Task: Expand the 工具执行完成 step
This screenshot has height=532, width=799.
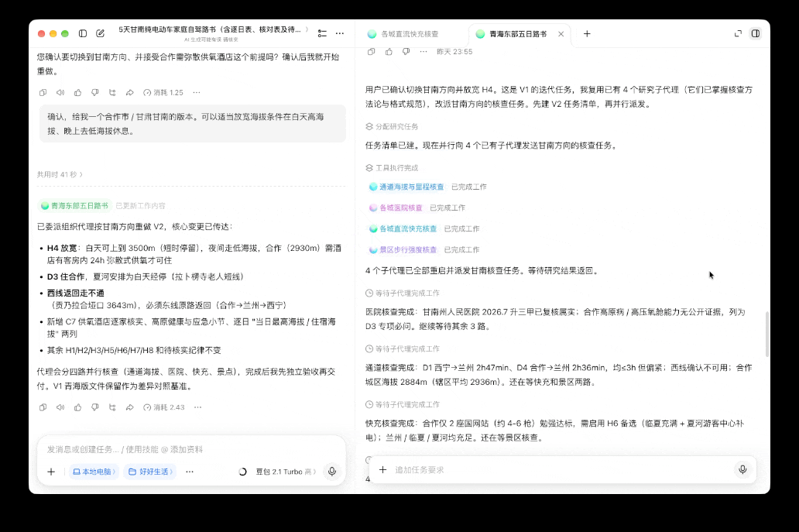Action: click(x=392, y=167)
